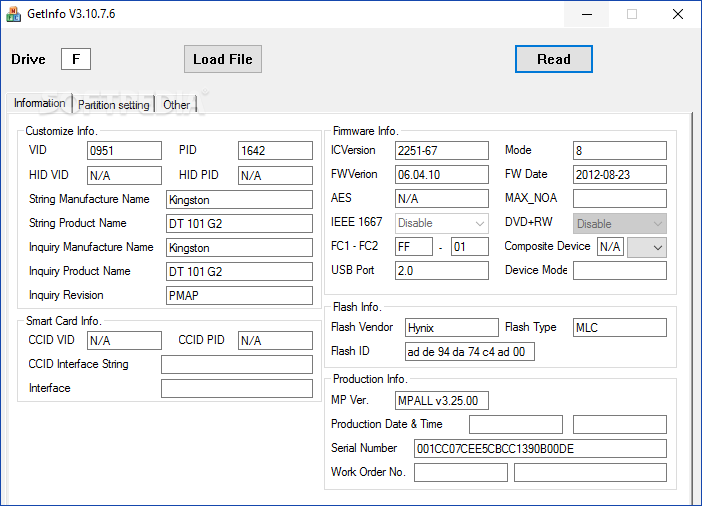The height and width of the screenshot is (506, 702).
Task: Click the Load File button
Action: [223, 59]
